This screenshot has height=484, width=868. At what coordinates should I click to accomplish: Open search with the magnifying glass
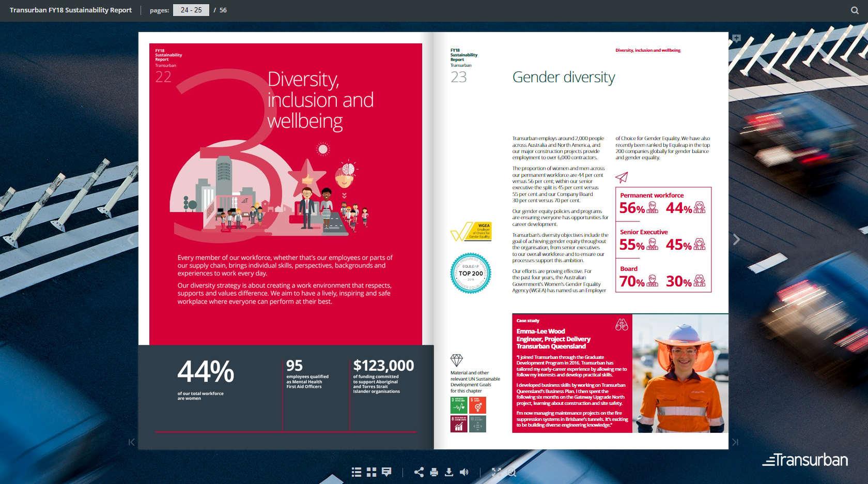[x=855, y=10]
